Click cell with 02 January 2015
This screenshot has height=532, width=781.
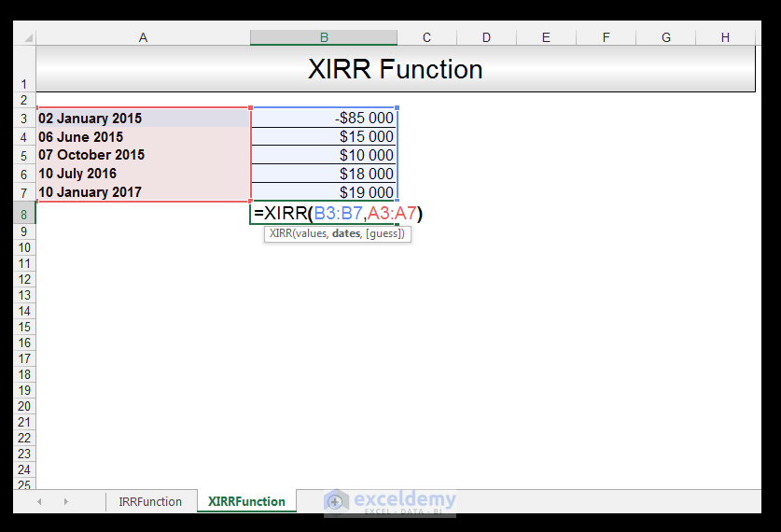(144, 118)
